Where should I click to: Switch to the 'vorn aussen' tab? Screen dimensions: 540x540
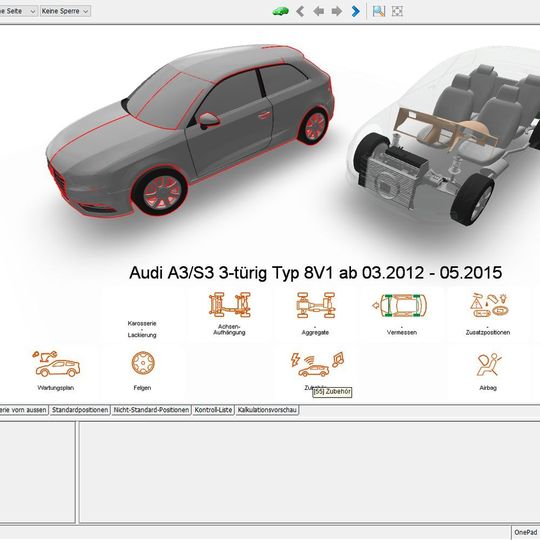tap(23, 410)
